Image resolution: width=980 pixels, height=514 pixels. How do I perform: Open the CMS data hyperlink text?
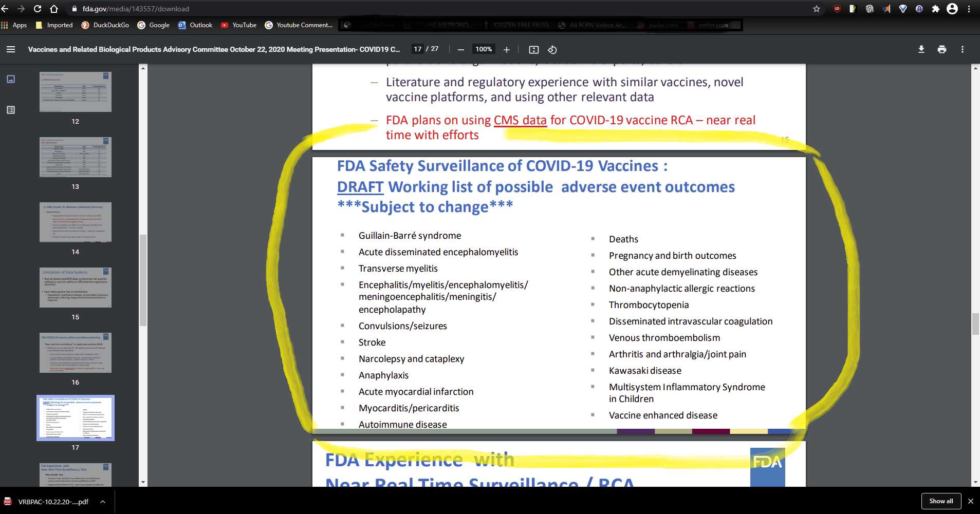tap(520, 120)
